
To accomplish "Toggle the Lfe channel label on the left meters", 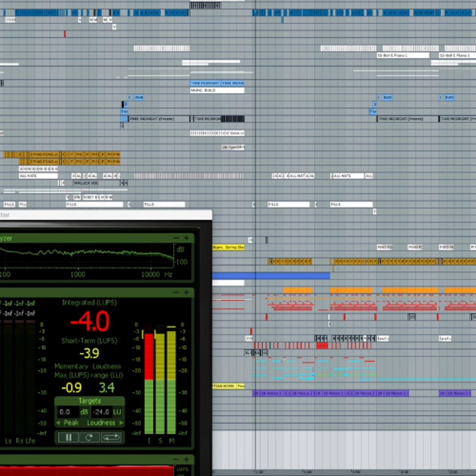I will [30, 441].
